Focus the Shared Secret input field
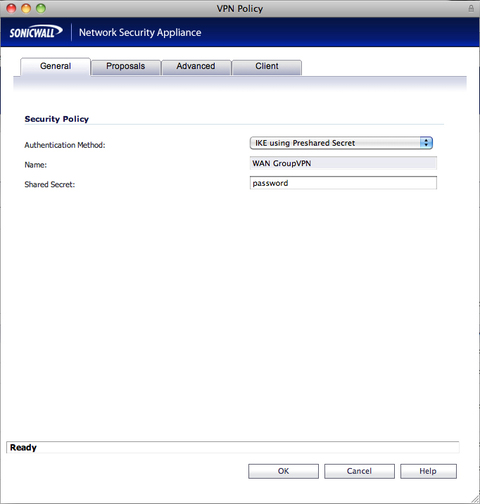Screen dimensions: 480x504 343,183
